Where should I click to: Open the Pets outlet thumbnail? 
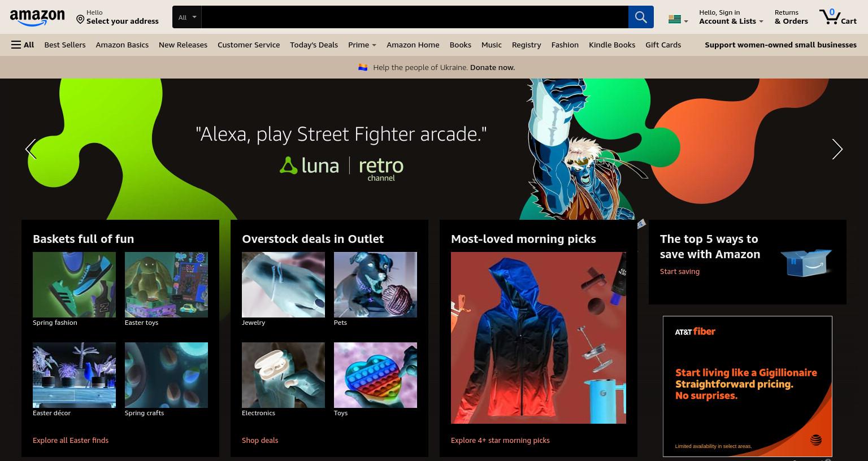[x=375, y=285]
